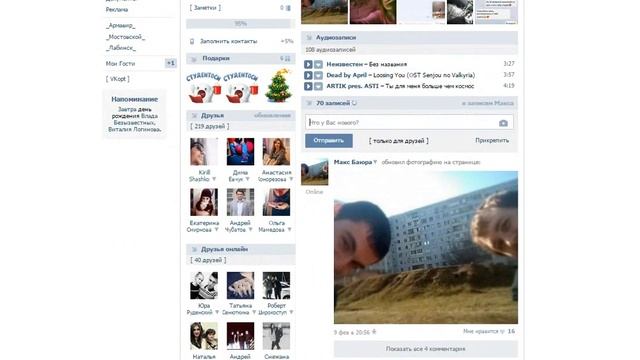Click the Отправить button
Image resolution: width=640 pixels, height=360 pixels.
click(x=329, y=141)
